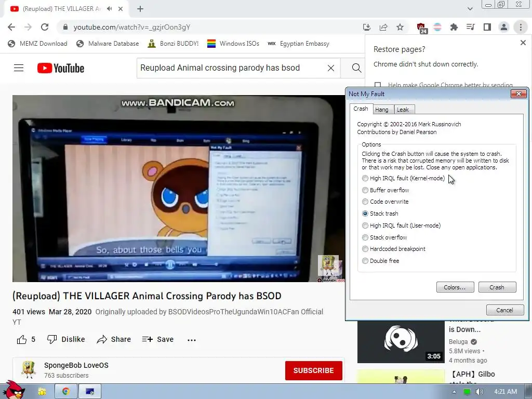
Task: Open more actions ellipsis under the video
Action: coord(192,340)
